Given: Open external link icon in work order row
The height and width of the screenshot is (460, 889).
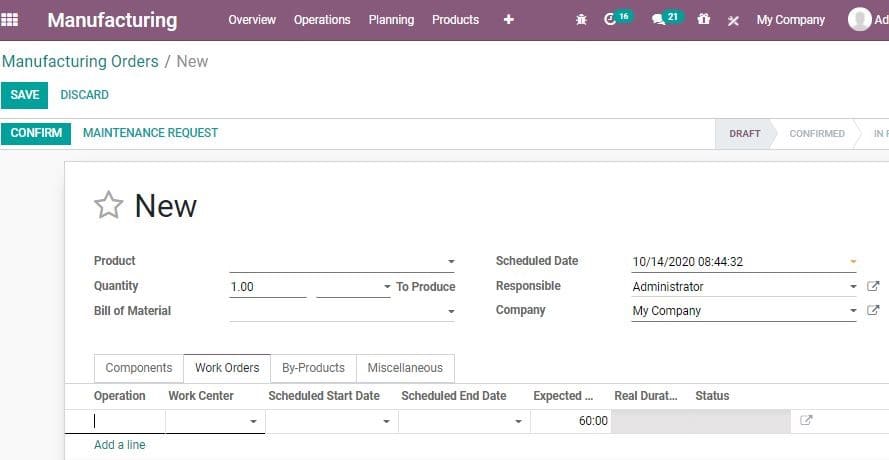Looking at the screenshot, I should [x=806, y=420].
